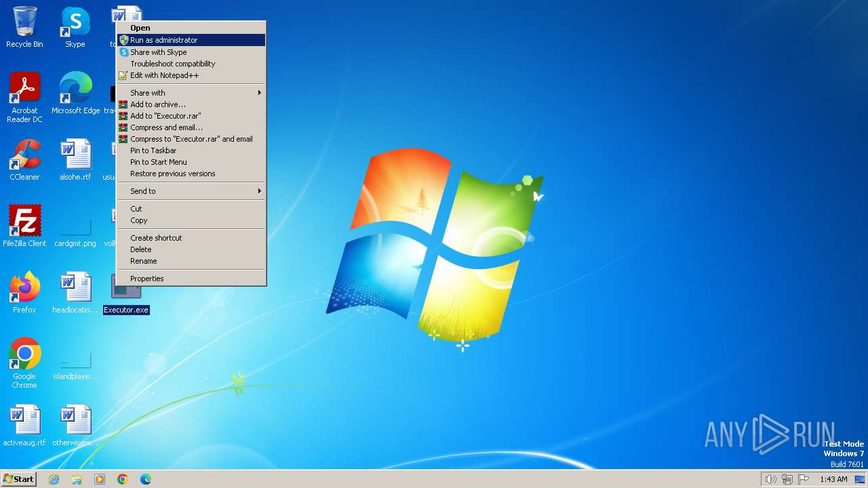Screen dimensions: 868x488
Task: Launch Firefox from desktop
Action: point(24,293)
